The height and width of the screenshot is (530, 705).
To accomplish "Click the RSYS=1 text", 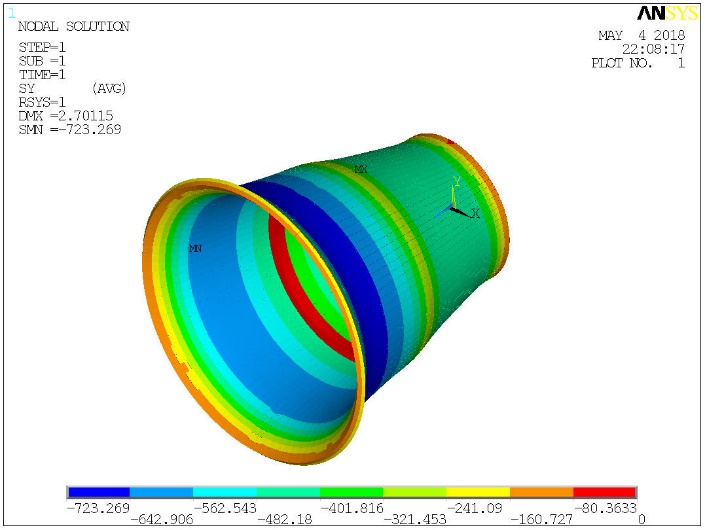I will click(42, 102).
